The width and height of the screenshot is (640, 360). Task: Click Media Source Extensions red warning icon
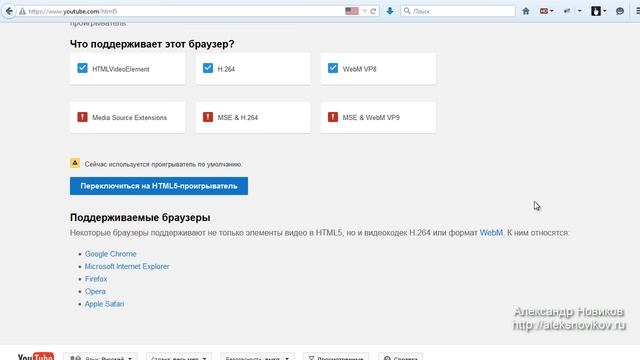coord(82,117)
